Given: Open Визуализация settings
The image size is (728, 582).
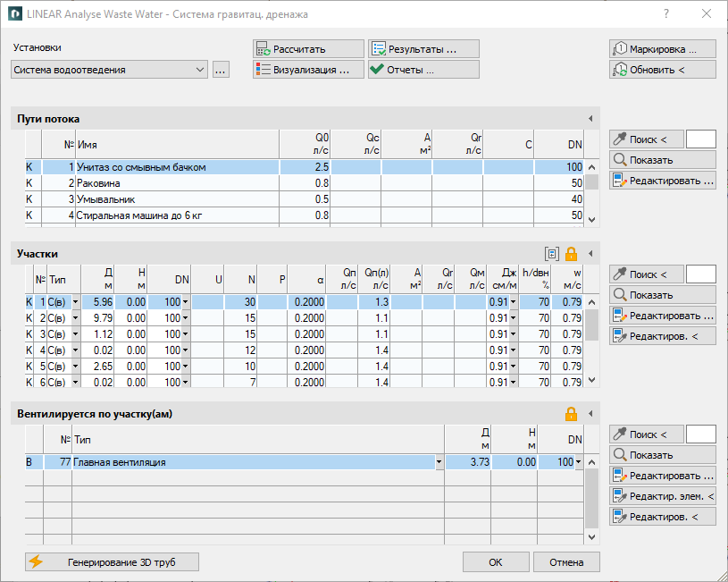Looking at the screenshot, I should point(308,70).
